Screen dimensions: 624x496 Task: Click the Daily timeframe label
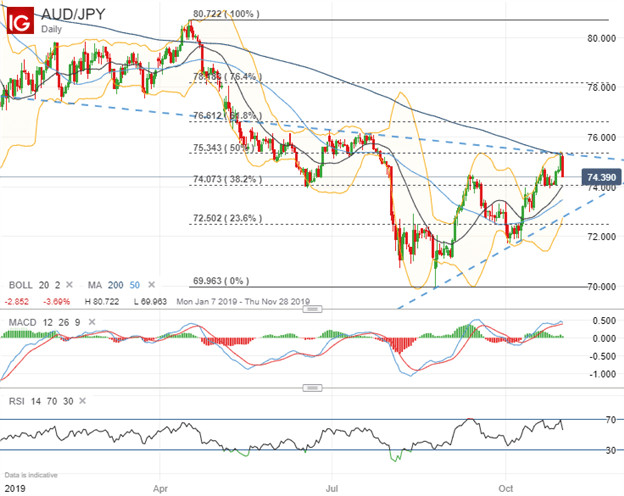coord(51,29)
